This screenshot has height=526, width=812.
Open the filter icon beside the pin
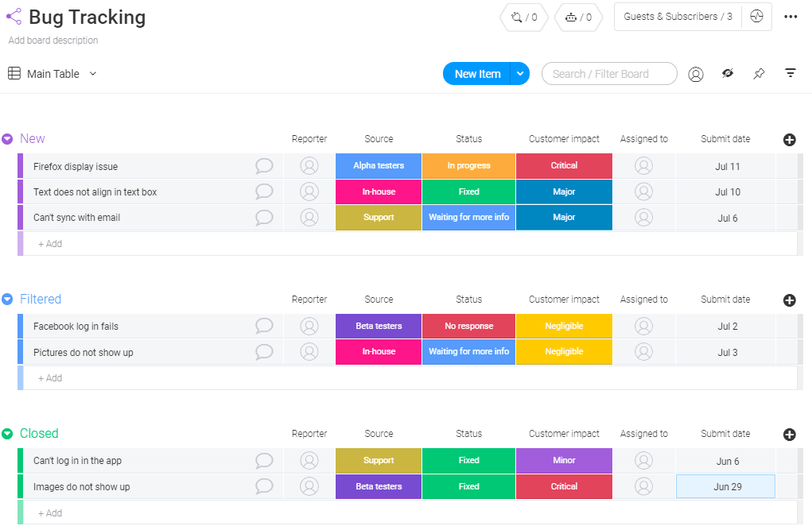(791, 73)
